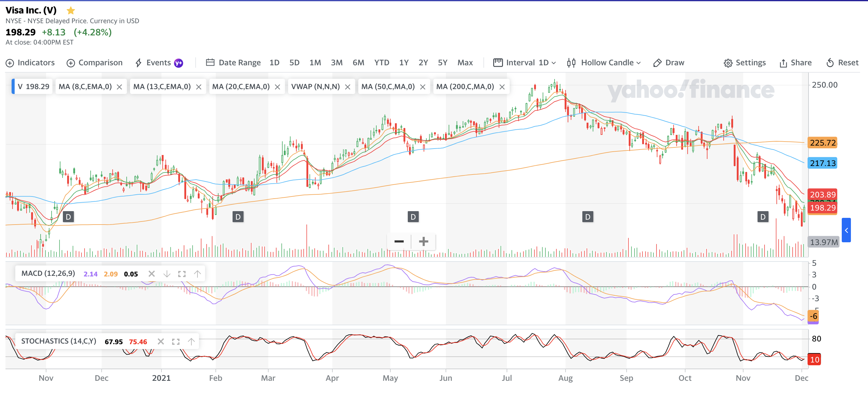Expand the side panel blue chevron
This screenshot has width=868, height=393.
(846, 230)
